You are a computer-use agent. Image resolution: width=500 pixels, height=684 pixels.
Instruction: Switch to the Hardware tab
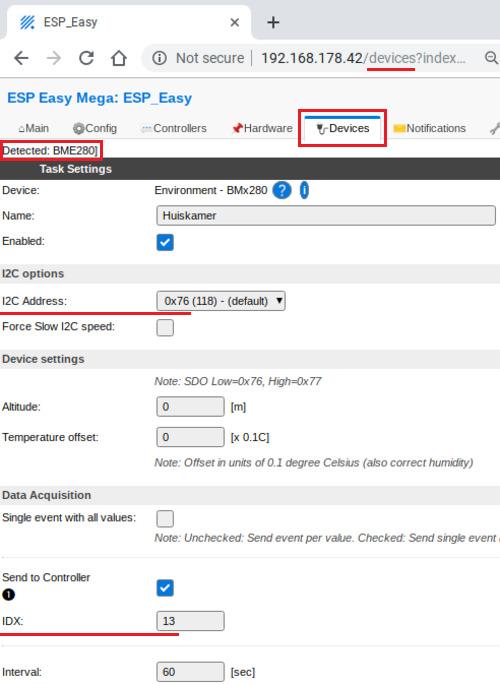[x=262, y=128]
